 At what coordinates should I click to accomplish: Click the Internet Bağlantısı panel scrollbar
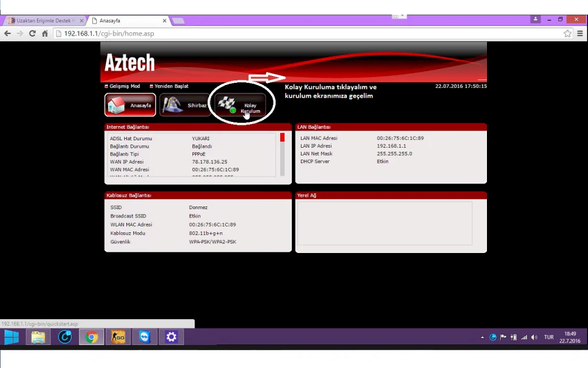[x=283, y=154]
